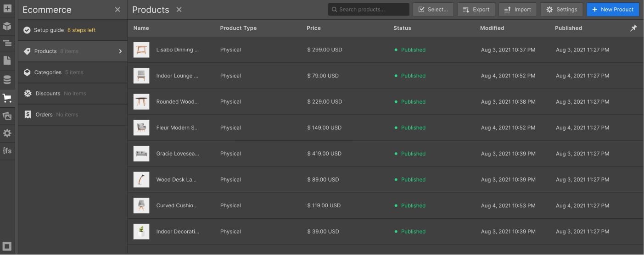
Task: Click the New Product button
Action: pyautogui.click(x=613, y=10)
